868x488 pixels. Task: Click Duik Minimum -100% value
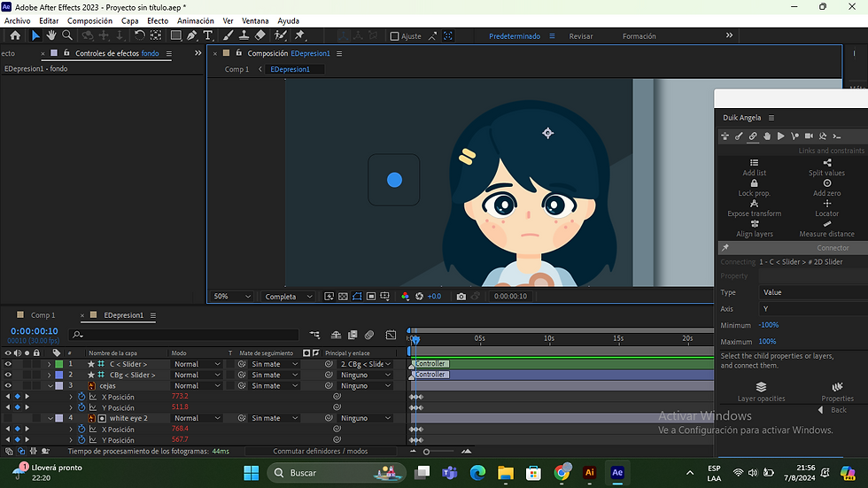769,325
